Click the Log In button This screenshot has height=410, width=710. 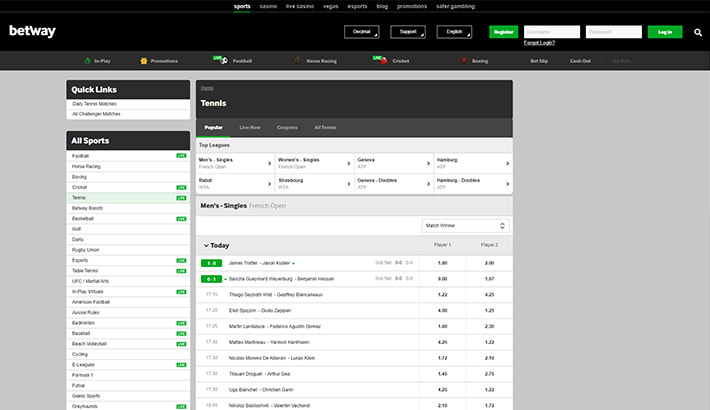665,32
